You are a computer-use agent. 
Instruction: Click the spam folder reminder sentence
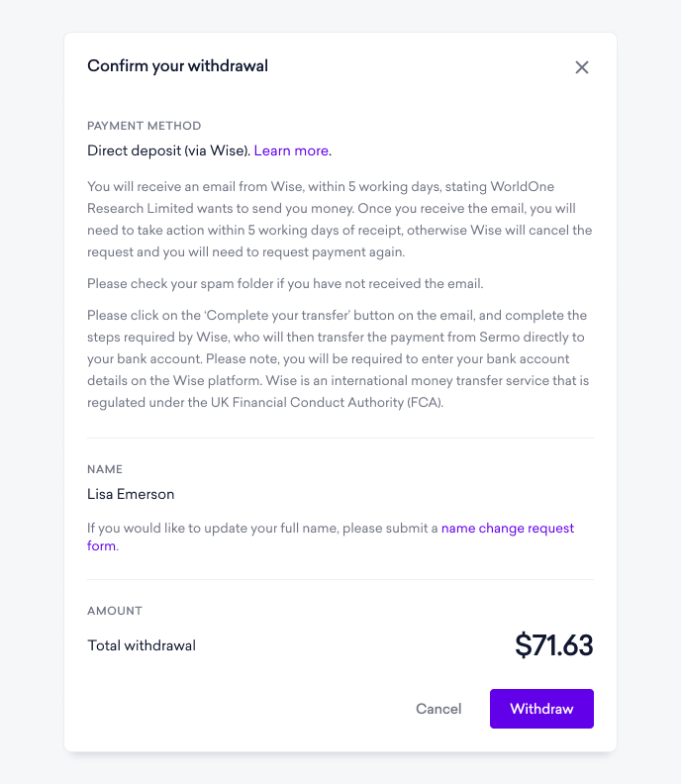coord(285,283)
